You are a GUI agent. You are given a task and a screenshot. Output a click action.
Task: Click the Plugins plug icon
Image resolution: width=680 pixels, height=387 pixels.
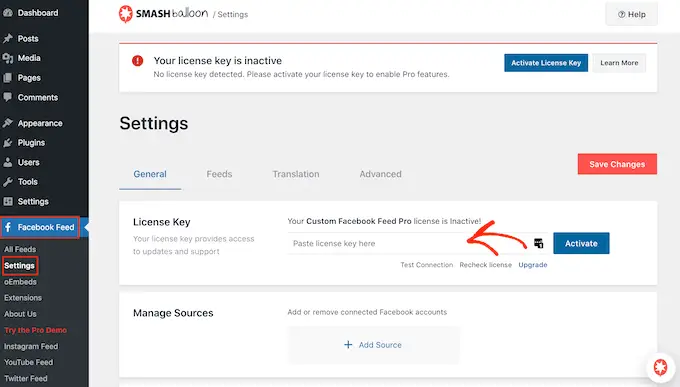coord(7,143)
